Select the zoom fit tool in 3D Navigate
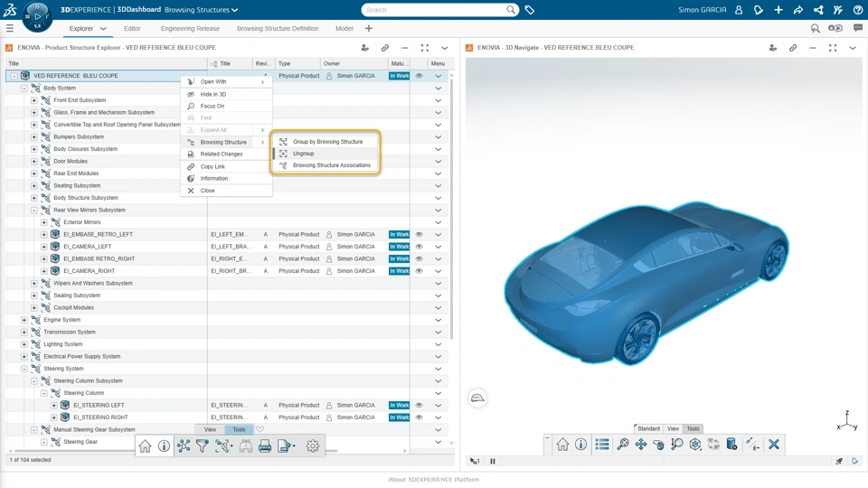Screen dimensions: 868x488 [x=623, y=445]
